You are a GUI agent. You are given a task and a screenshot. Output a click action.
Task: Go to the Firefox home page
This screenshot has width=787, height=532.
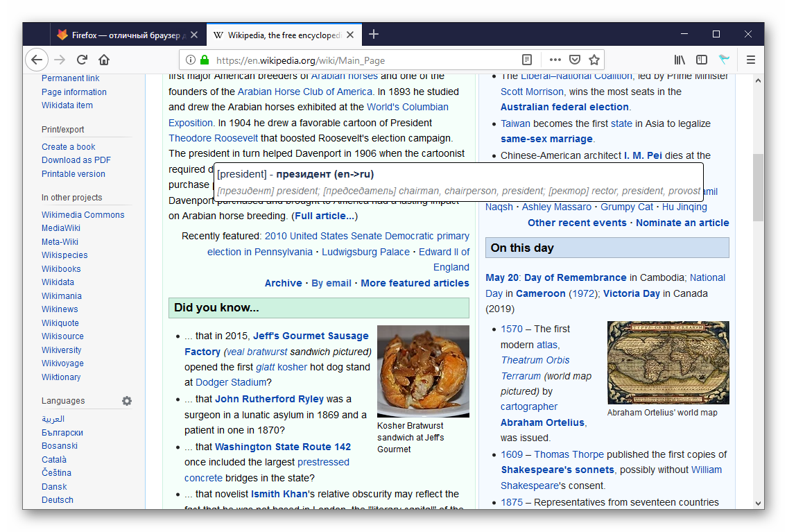pyautogui.click(x=104, y=60)
